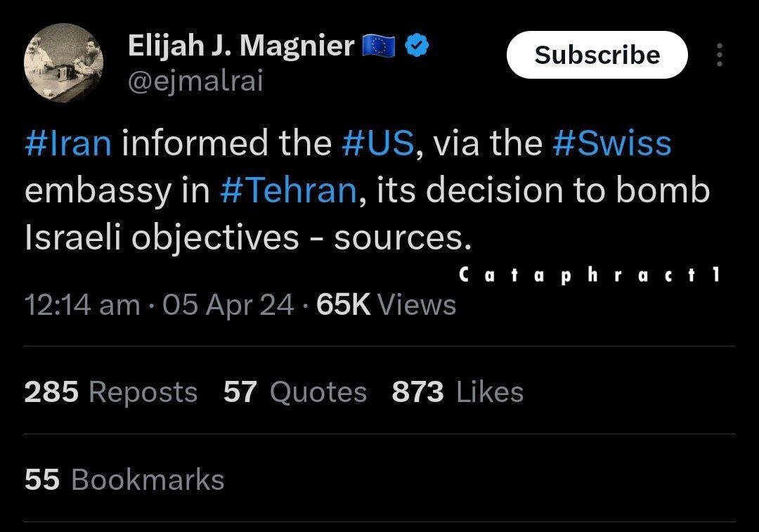The height and width of the screenshot is (532, 759).
Task: View the 285 Reposts list
Action: 111,392
